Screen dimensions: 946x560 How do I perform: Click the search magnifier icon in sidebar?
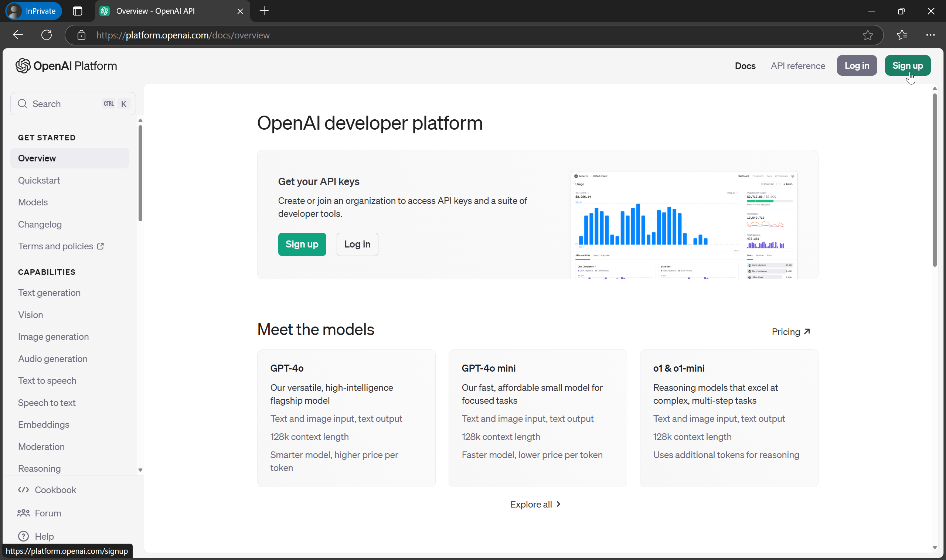23,103
